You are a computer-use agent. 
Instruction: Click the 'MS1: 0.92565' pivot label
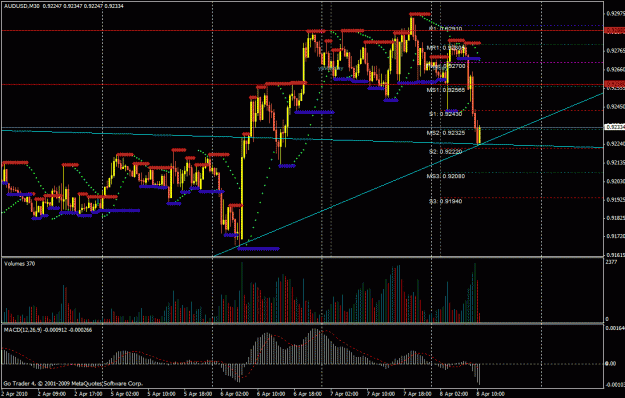[x=446, y=90]
